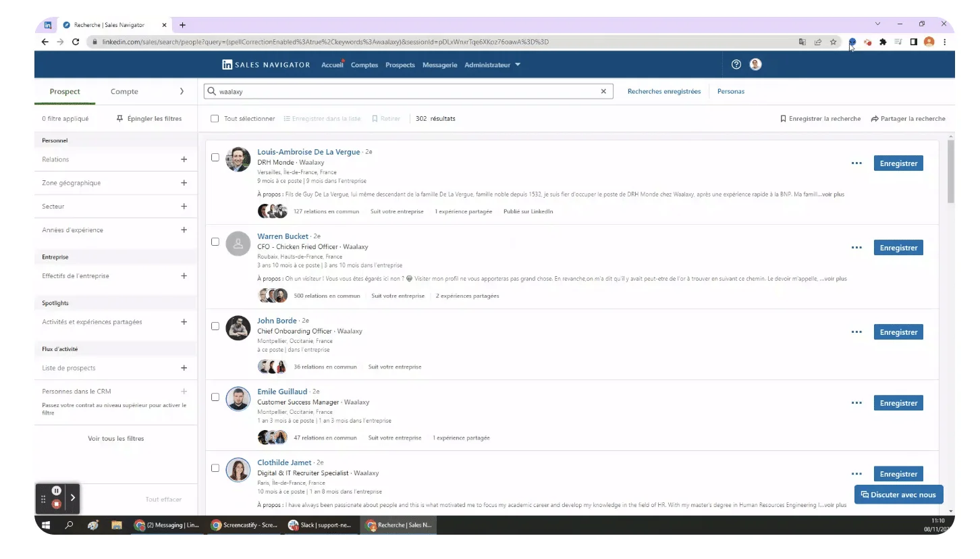Open Emile Guillaud profile photo
980x559 pixels.
click(x=238, y=399)
